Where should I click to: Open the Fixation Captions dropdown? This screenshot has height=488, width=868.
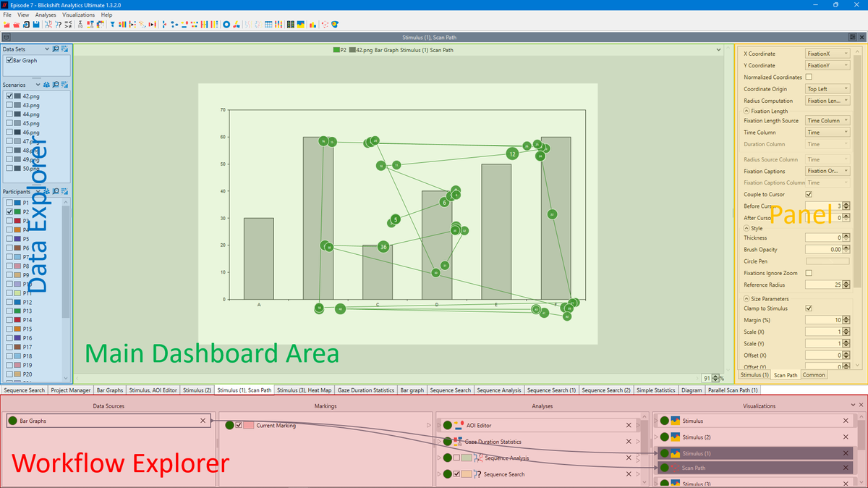coord(827,171)
